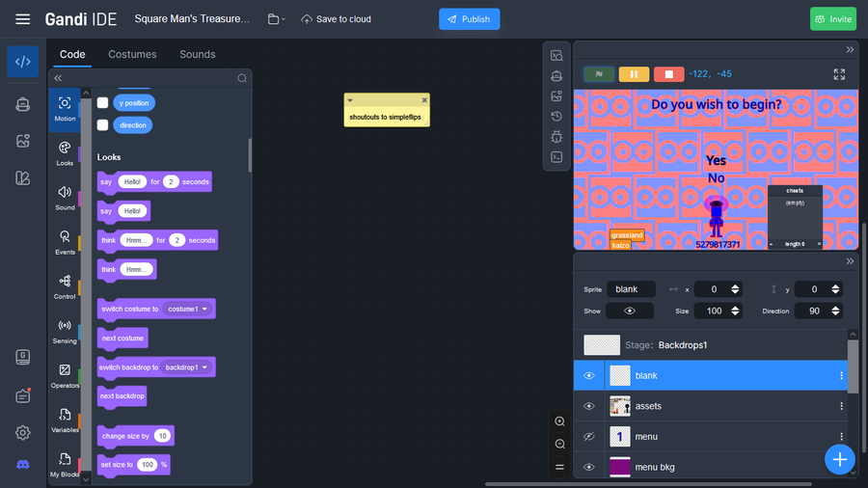
Task: Open the G document icon in left sidebar
Action: pyautogui.click(x=23, y=357)
